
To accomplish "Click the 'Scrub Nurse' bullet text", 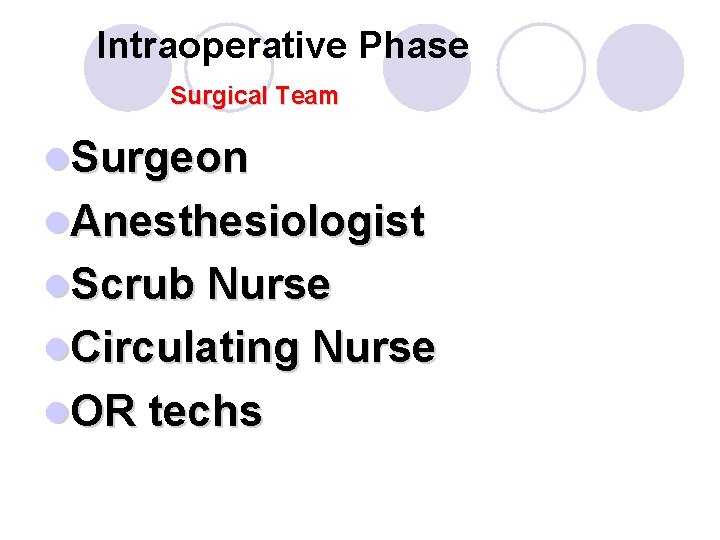I will [x=200, y=285].
